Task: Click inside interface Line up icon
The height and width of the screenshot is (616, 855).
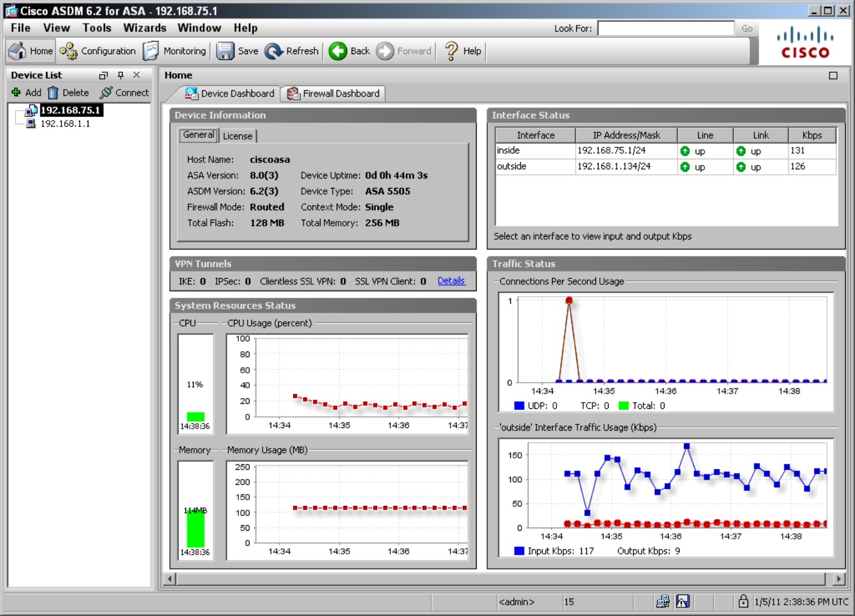Action: coord(685,151)
